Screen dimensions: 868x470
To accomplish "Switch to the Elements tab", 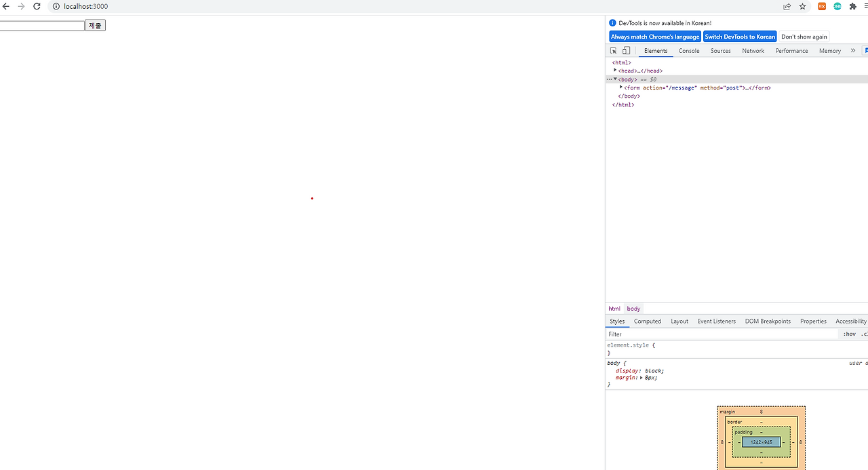I will [x=656, y=51].
